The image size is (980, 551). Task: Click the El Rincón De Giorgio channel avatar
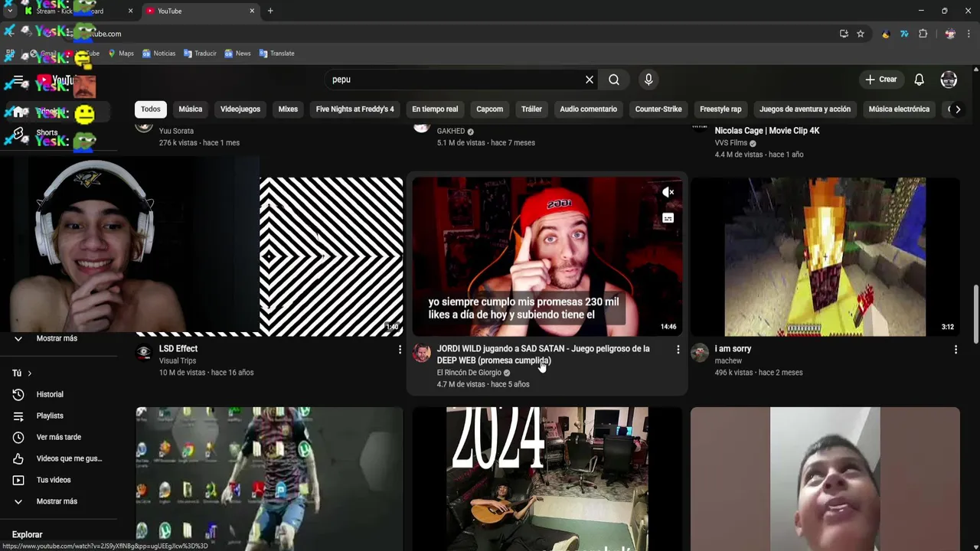click(422, 353)
